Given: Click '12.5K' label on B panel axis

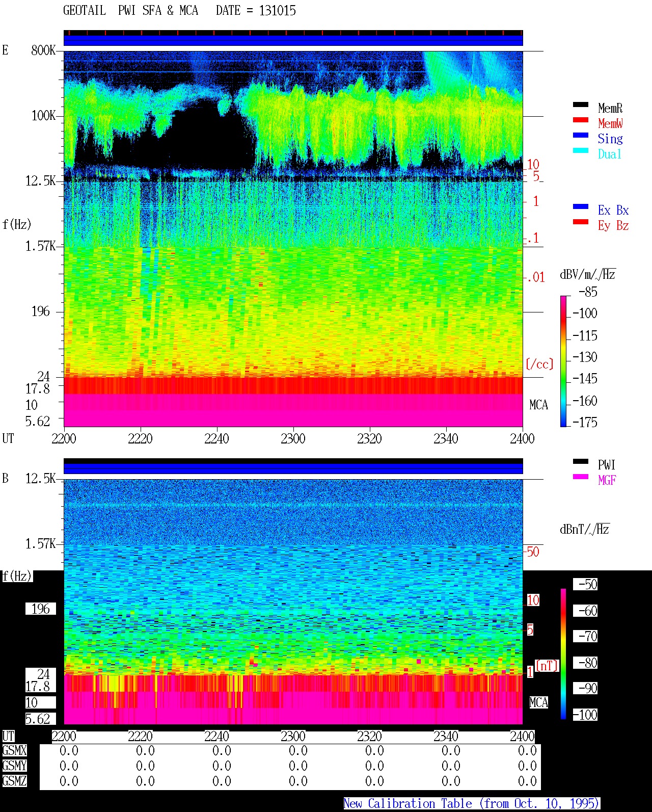Looking at the screenshot, I should (41, 478).
